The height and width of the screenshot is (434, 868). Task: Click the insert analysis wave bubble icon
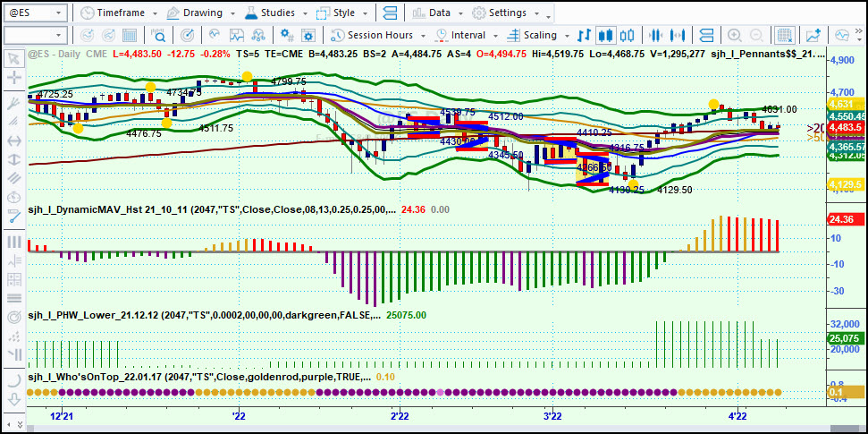pos(215,36)
